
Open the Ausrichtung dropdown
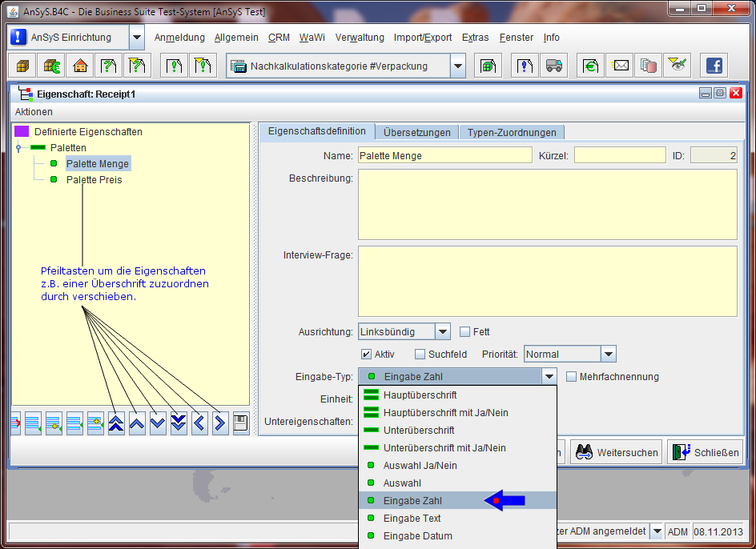tap(443, 331)
